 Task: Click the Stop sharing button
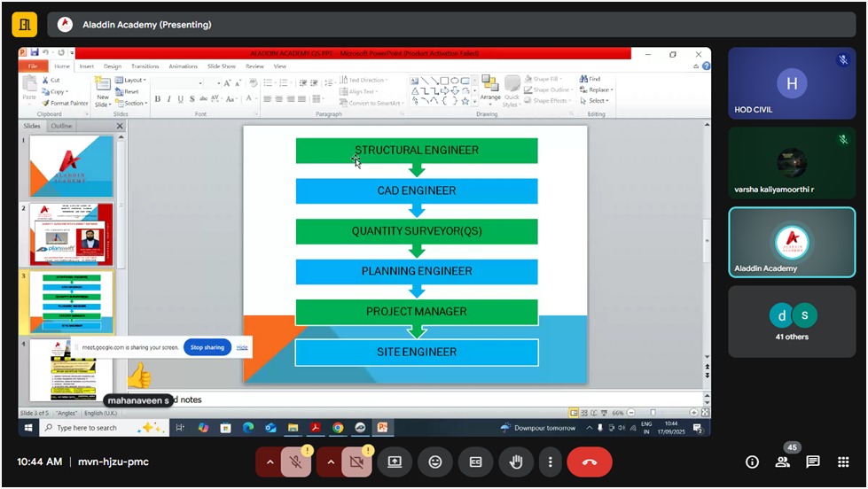click(x=207, y=347)
